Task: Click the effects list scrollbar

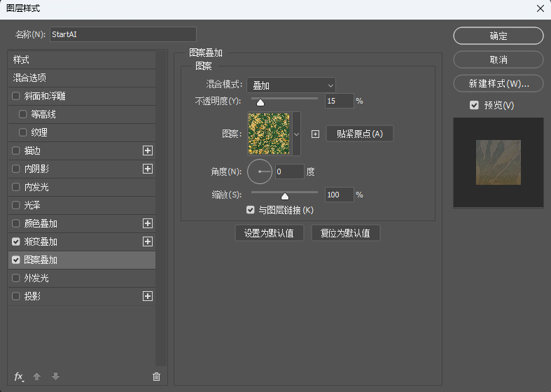Action: pos(161,209)
